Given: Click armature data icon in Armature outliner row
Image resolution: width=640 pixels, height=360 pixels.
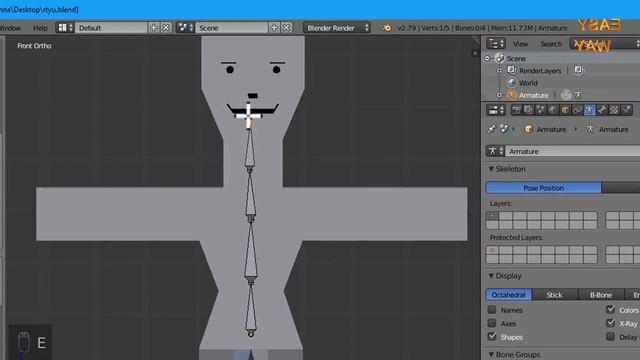Looking at the screenshot, I should point(578,95).
